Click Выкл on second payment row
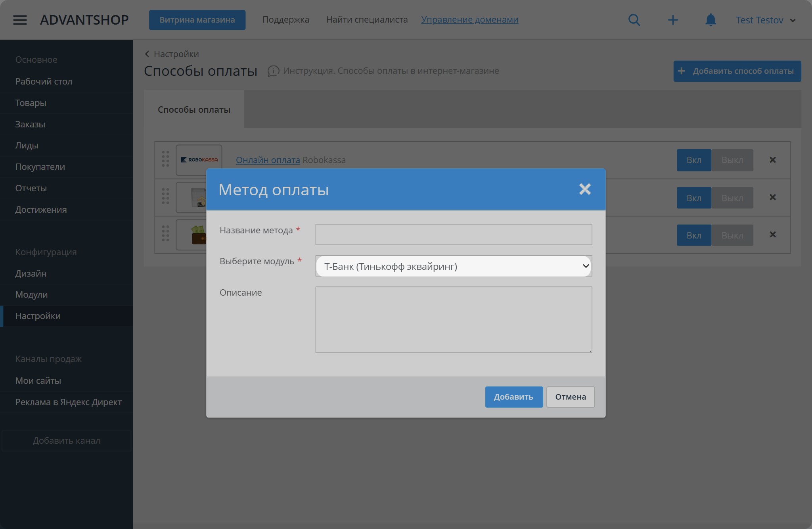This screenshot has width=812, height=529. [732, 198]
